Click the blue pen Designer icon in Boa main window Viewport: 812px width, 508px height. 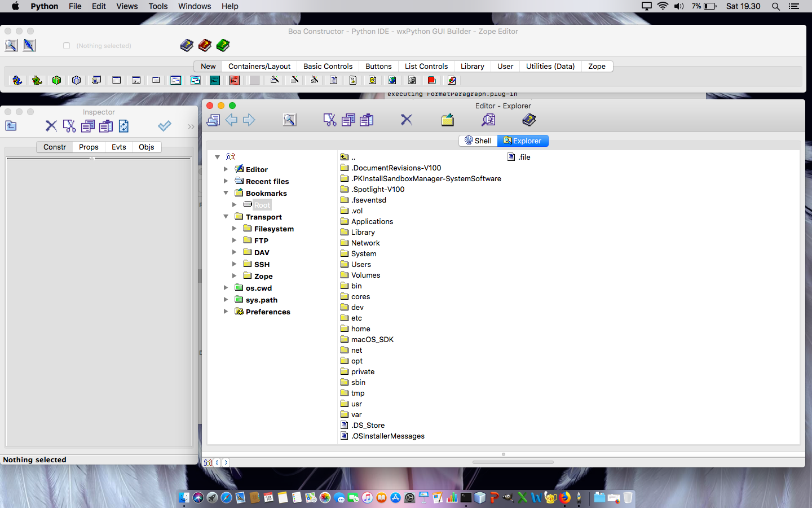click(x=29, y=46)
